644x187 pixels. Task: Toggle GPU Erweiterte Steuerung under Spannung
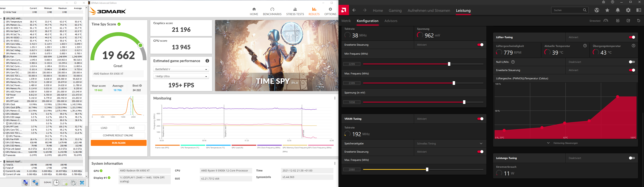(x=480, y=45)
